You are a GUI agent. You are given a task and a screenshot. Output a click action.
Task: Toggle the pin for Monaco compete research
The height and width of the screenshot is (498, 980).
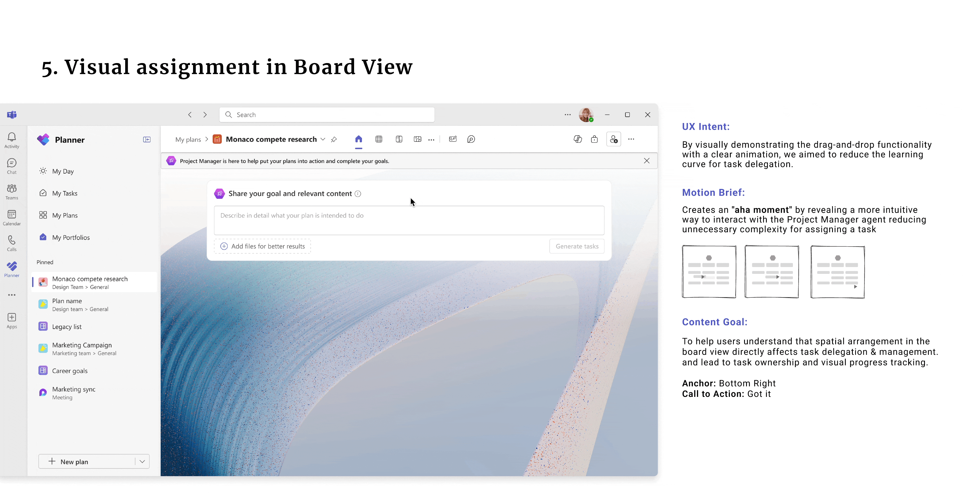334,139
